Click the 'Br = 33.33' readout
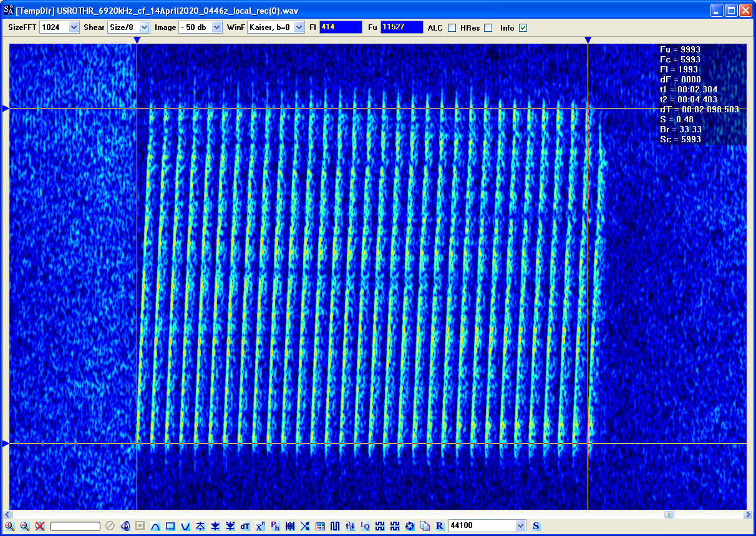756x536 pixels. pyautogui.click(x=680, y=129)
